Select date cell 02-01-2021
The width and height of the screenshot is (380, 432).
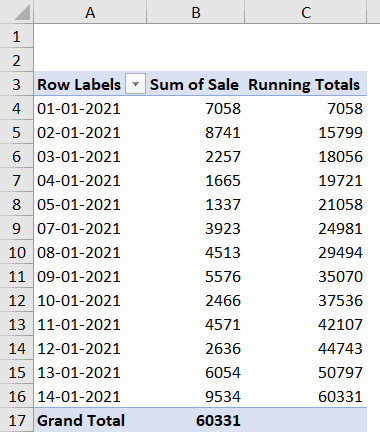click(90, 132)
